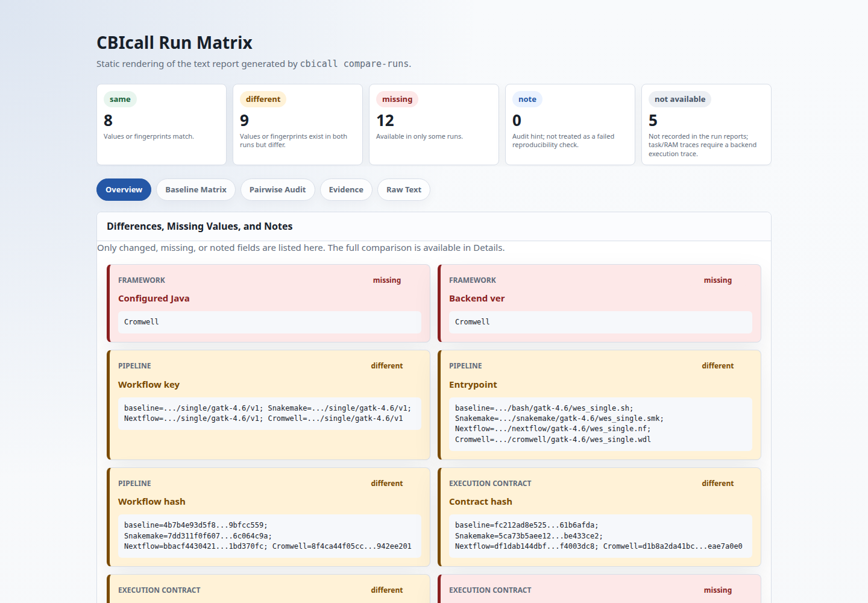Open the Pairwise Audit tab

[277, 189]
